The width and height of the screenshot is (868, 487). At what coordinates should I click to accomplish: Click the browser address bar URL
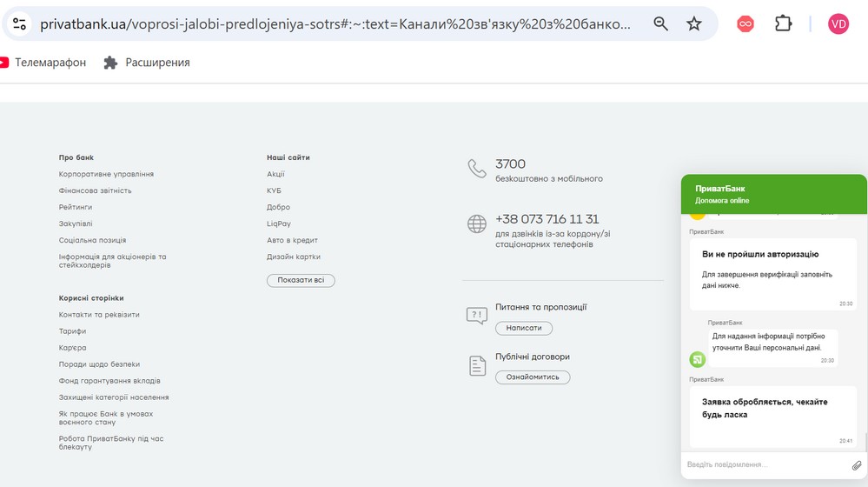click(x=335, y=23)
